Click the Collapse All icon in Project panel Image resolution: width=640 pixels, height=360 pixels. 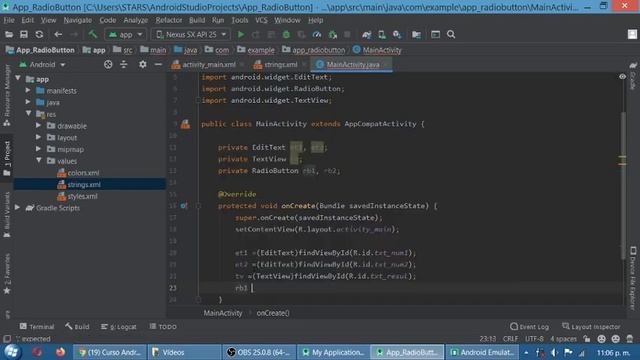click(124, 64)
